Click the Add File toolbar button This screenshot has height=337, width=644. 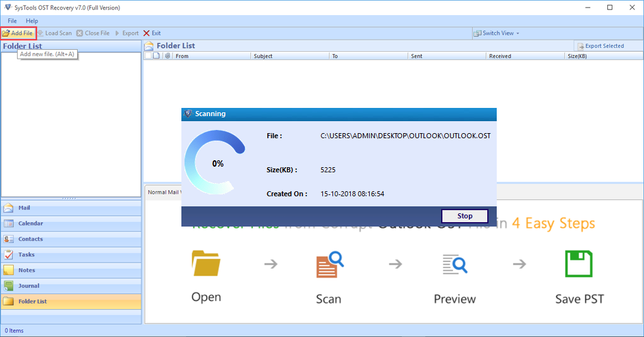coord(18,33)
